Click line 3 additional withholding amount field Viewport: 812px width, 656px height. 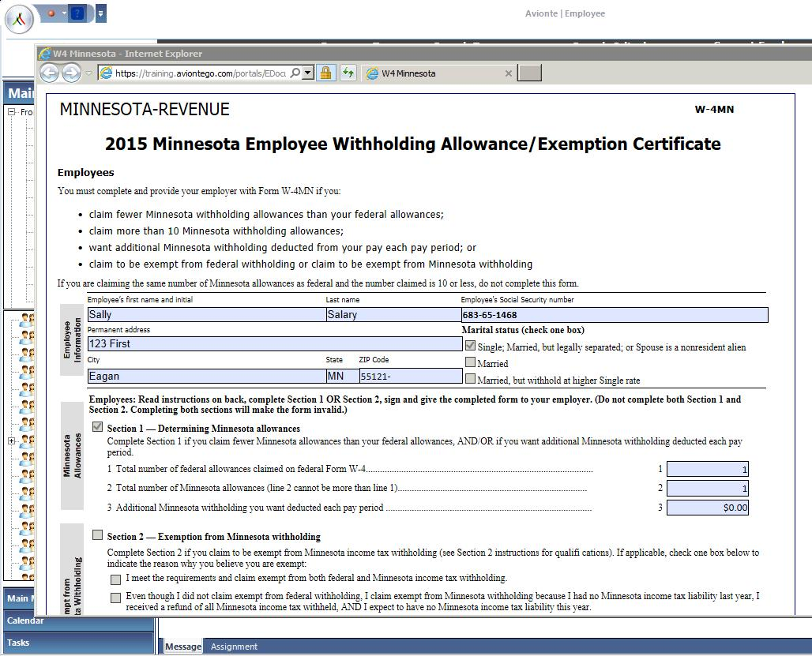click(x=708, y=508)
